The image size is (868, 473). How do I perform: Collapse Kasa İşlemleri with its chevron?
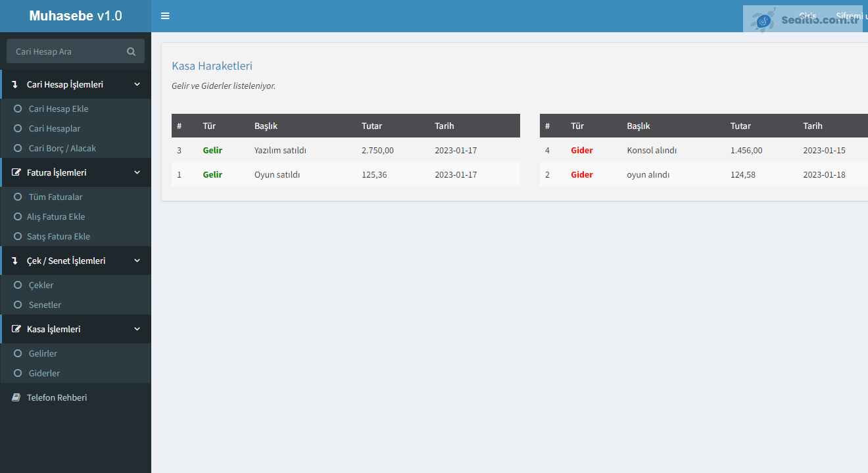click(x=137, y=329)
